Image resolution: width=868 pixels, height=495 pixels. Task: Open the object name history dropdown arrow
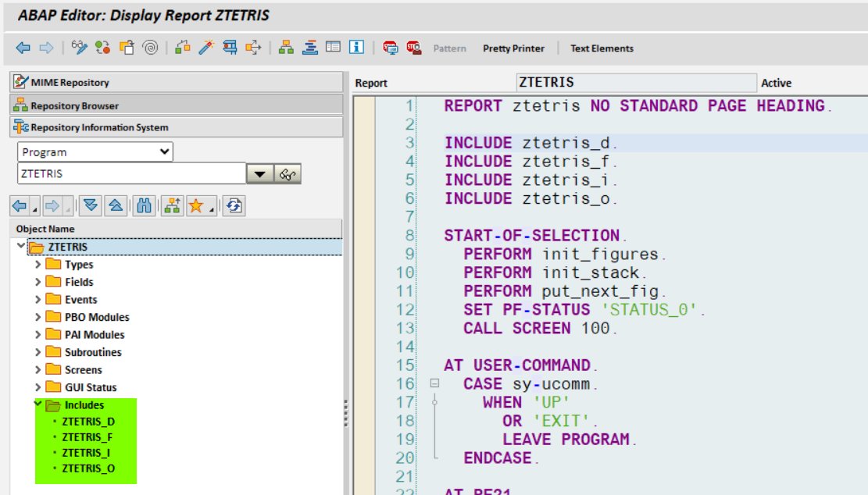259,174
